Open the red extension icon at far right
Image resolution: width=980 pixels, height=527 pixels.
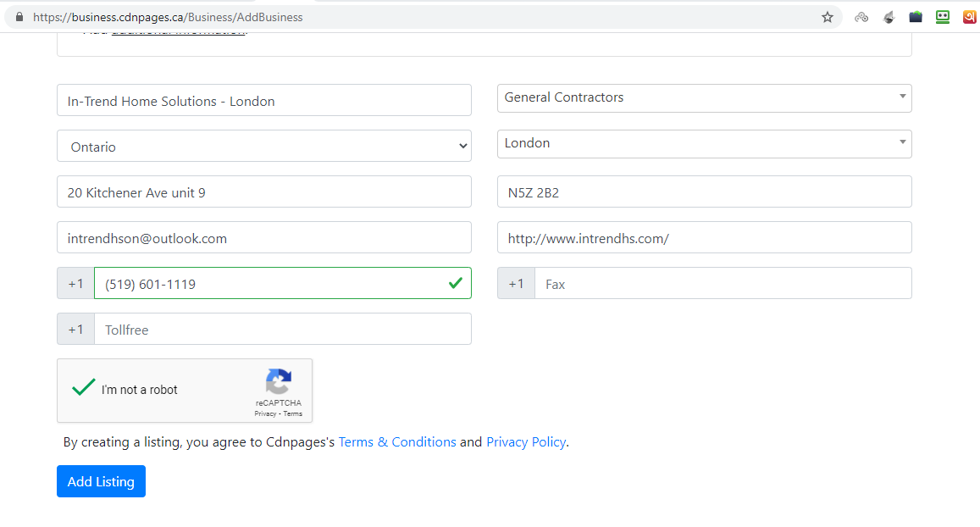(x=970, y=17)
